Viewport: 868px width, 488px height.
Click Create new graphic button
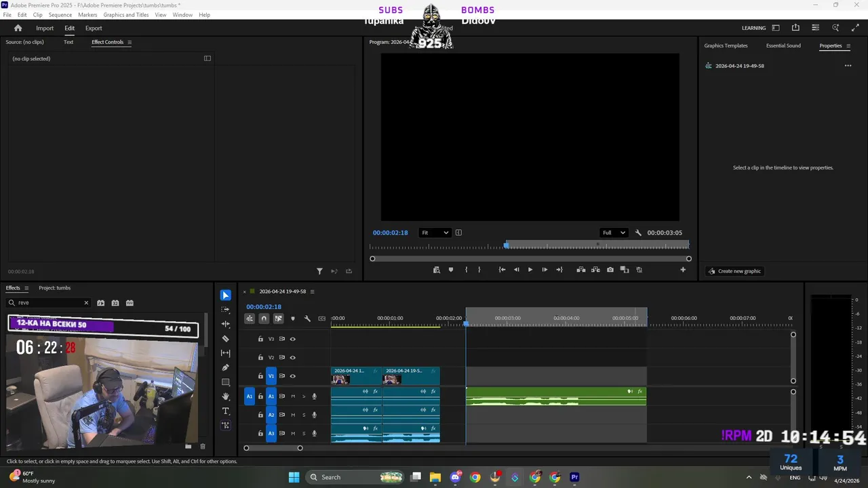tap(734, 271)
